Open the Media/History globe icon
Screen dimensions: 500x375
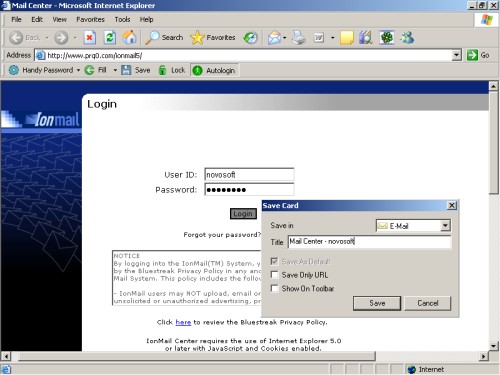click(x=250, y=38)
